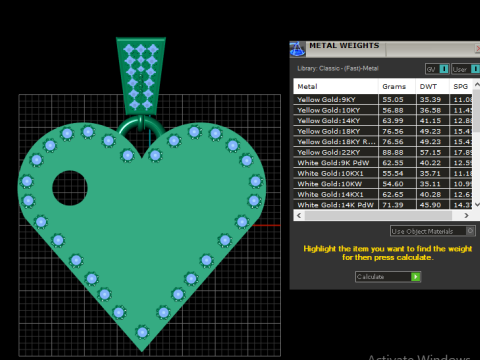Click the 54.60 grams value

(393, 184)
